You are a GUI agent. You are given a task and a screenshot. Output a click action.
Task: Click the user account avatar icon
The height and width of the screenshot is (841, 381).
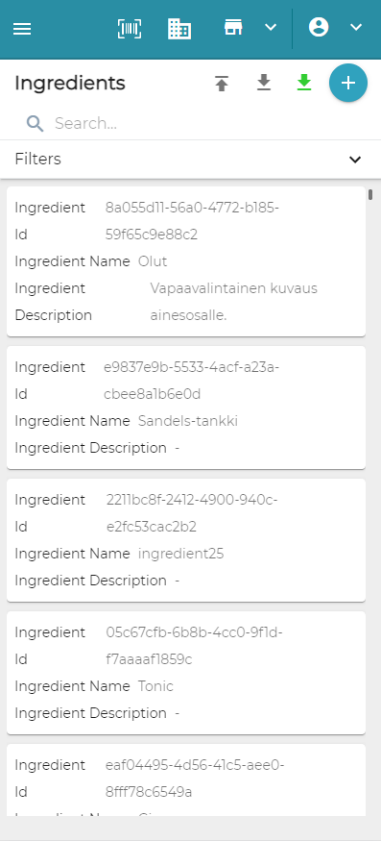[x=319, y=27]
